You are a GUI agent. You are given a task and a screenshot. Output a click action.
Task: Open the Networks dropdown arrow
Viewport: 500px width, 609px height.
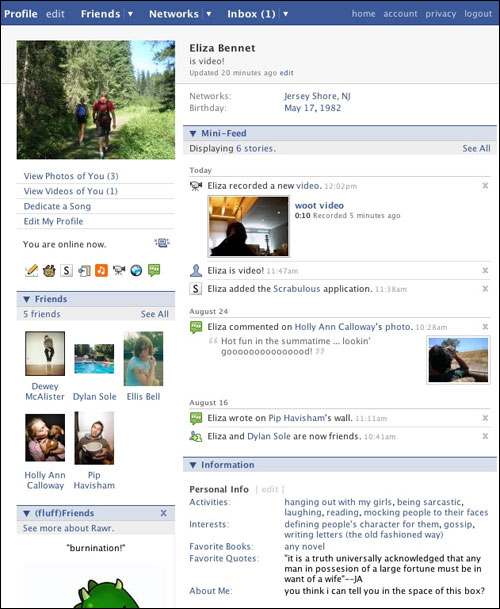(x=209, y=14)
